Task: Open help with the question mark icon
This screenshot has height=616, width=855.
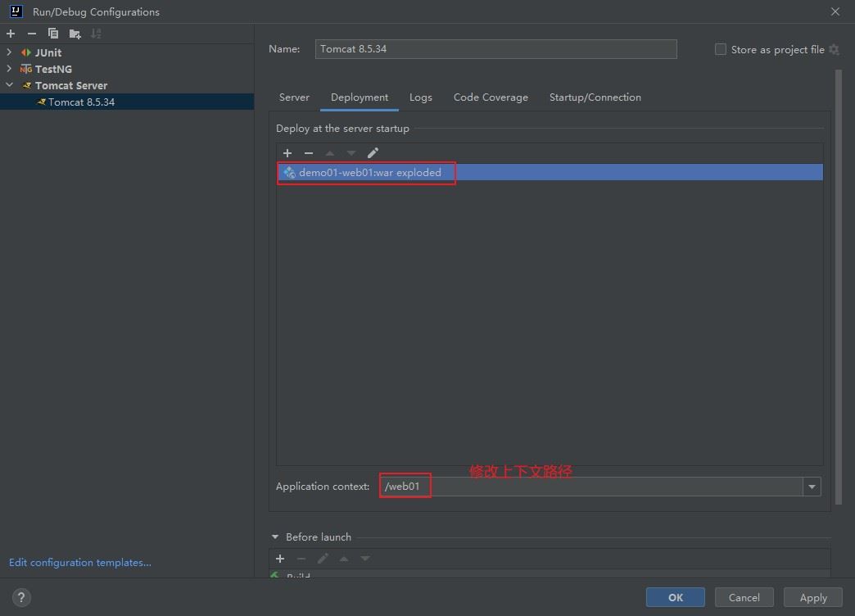Action: (22, 597)
